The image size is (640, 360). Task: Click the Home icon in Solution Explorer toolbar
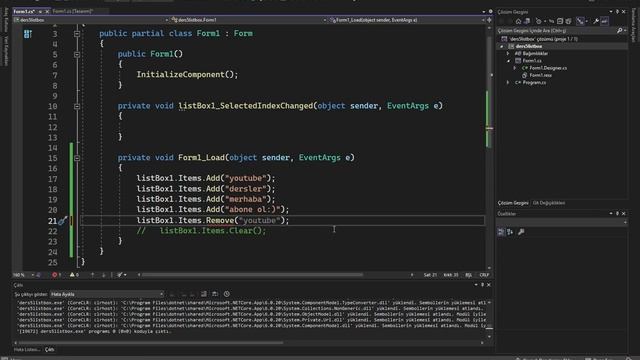(518, 21)
